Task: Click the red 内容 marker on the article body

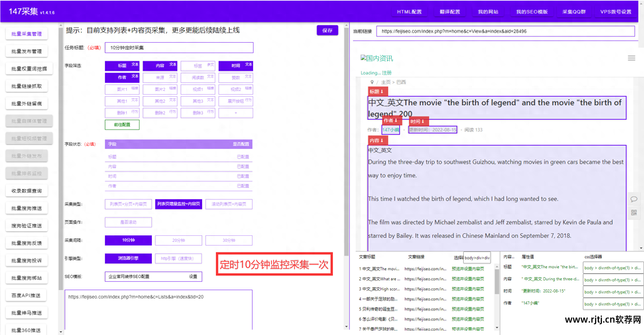Action: (377, 141)
